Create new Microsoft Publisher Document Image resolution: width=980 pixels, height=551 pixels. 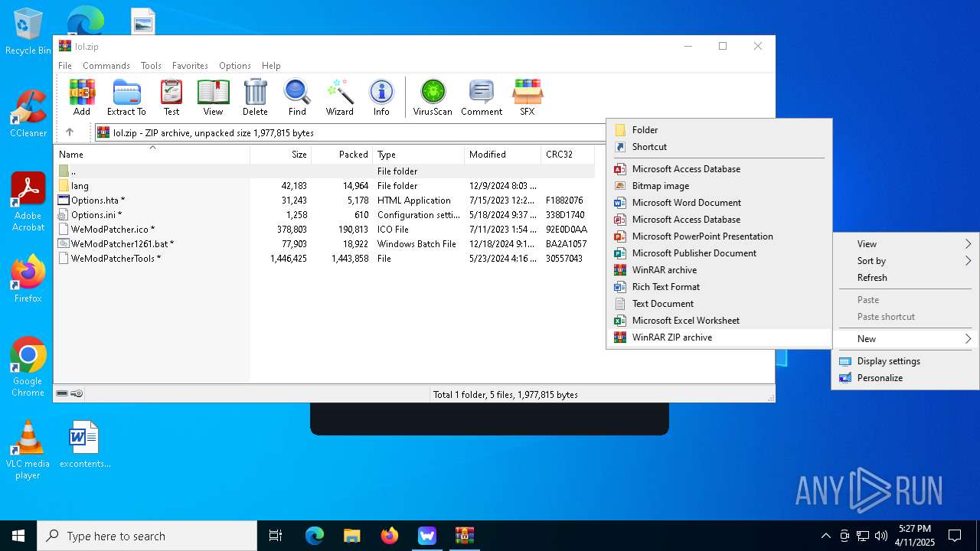719,253
